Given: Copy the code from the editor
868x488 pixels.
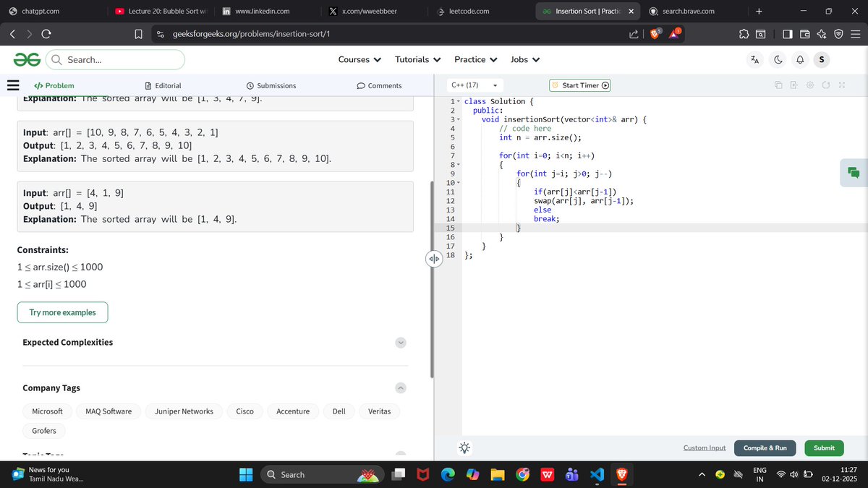Looking at the screenshot, I should coord(778,85).
